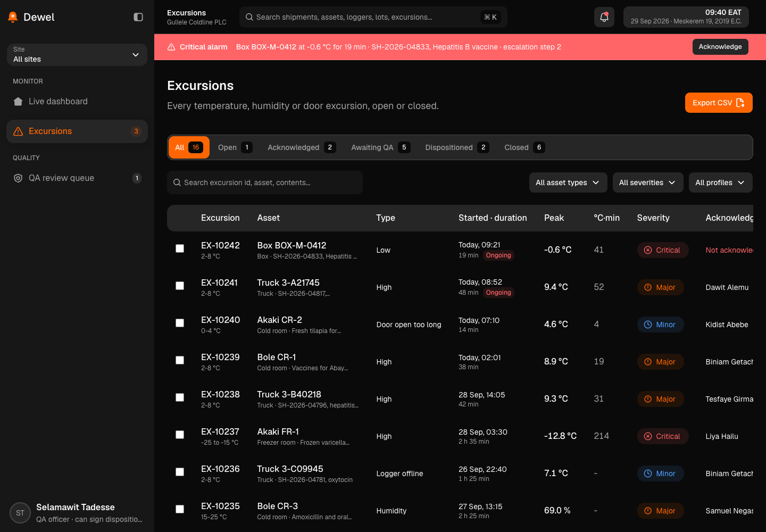766x532 pixels.
Task: Show the Acknowledged excursions tab
Action: [x=302, y=147]
